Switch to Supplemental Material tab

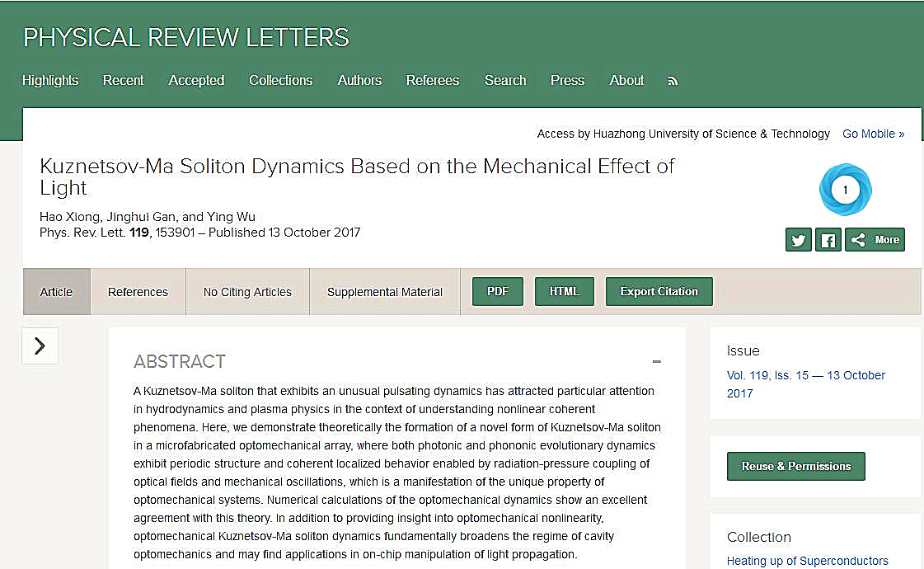click(x=384, y=292)
